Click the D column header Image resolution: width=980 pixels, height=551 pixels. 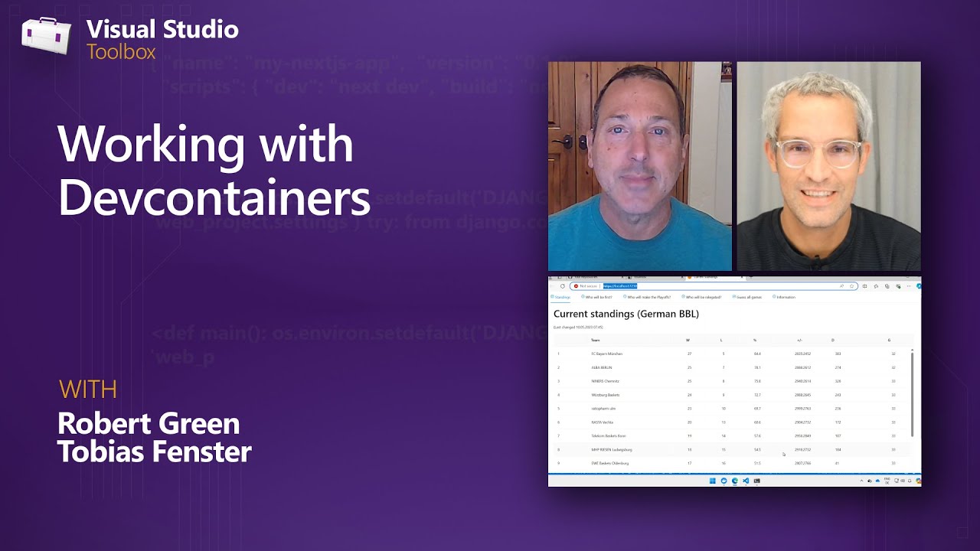pos(833,340)
